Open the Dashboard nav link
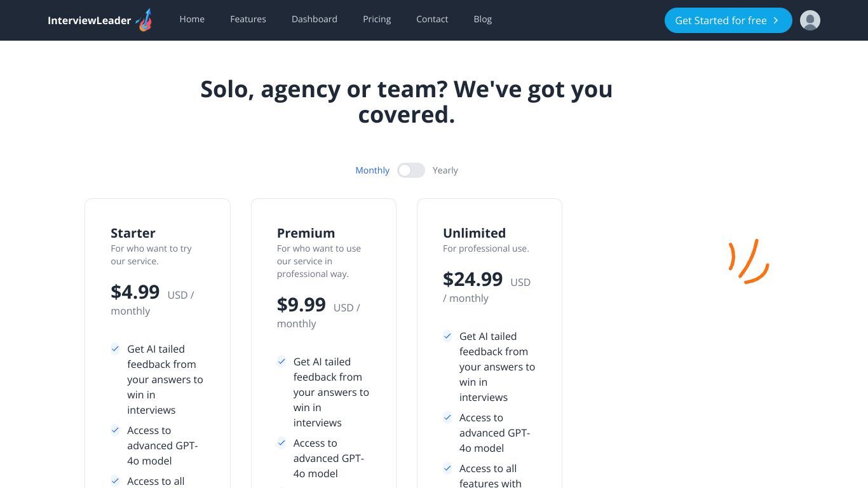 click(x=315, y=19)
